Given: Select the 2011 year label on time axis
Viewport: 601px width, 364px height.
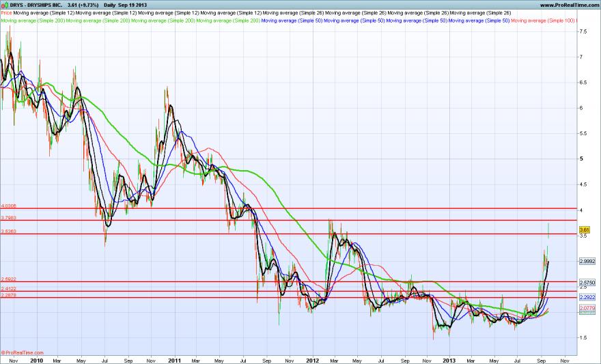Looking at the screenshot, I should [174, 361].
